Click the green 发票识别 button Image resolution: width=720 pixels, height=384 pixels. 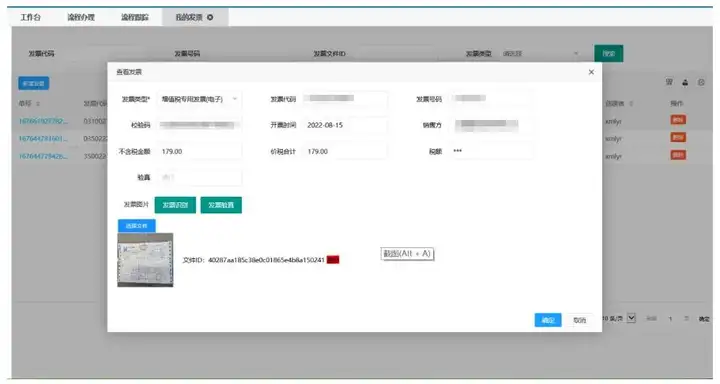(x=175, y=205)
